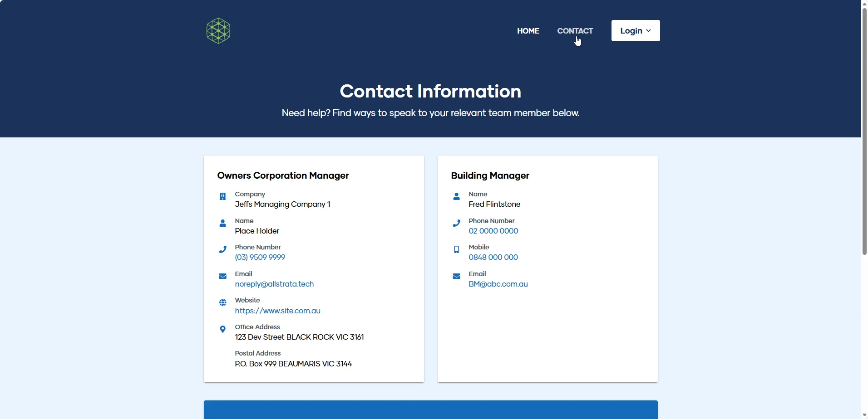
Task: Call the manager at (03) 9509 9999
Action: [x=260, y=258]
